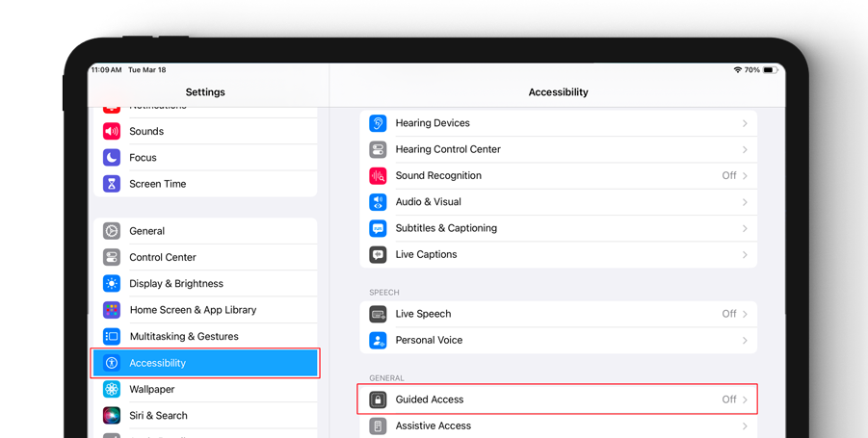868x438 pixels.
Task: Click the Wi-Fi status icon
Action: 737,69
